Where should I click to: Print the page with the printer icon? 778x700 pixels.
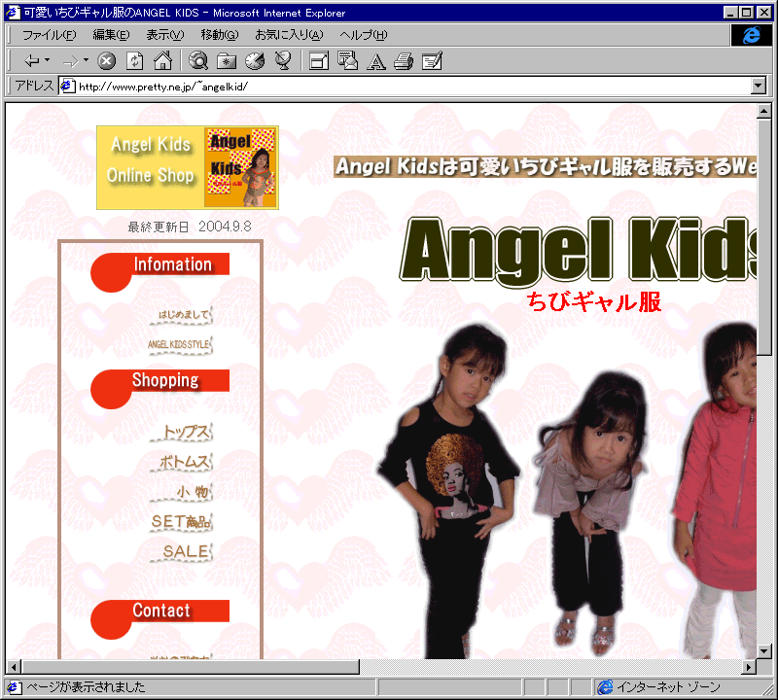pyautogui.click(x=404, y=61)
